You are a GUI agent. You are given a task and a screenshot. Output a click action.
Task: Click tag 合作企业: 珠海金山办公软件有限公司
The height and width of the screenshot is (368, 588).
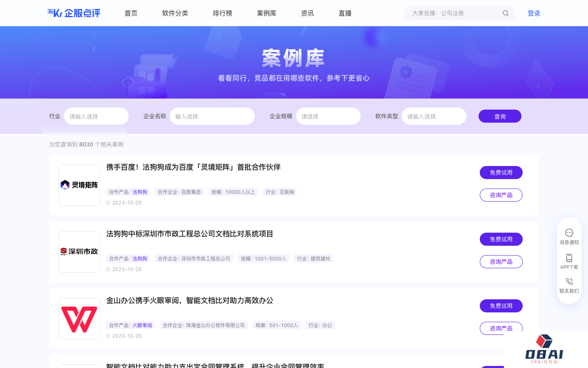tap(204, 325)
